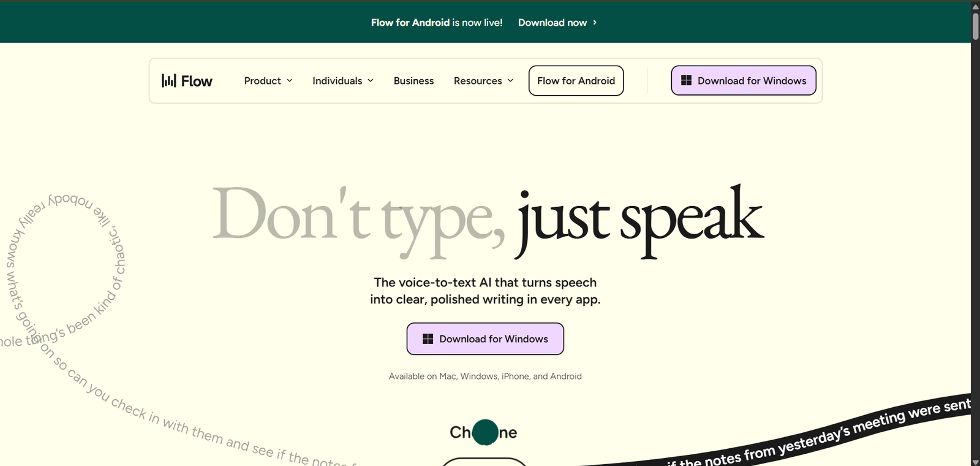Click Windows logo icon in navbar download button
Image resolution: width=980 pixels, height=466 pixels.
(686, 81)
